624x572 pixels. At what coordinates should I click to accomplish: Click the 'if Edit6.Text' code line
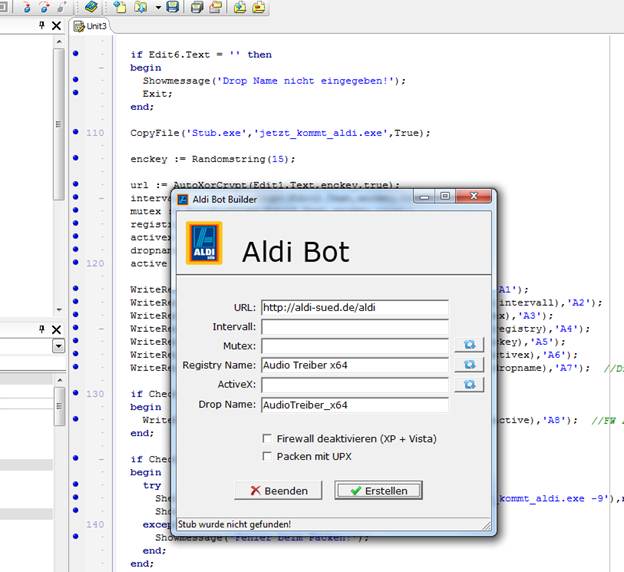(x=201, y=55)
